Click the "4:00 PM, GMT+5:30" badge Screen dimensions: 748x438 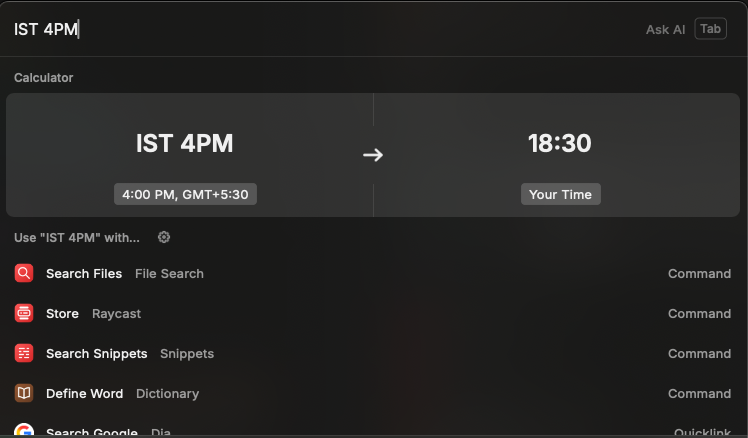click(185, 194)
